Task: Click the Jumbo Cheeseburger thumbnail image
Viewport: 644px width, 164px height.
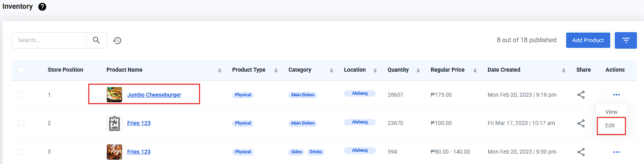Action: [x=114, y=95]
